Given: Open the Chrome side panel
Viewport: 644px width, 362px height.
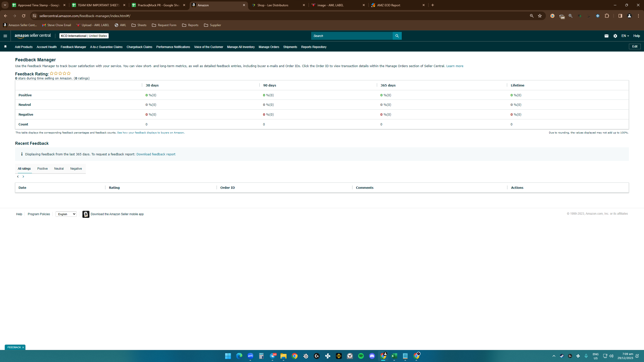Looking at the screenshot, I should 620,16.
